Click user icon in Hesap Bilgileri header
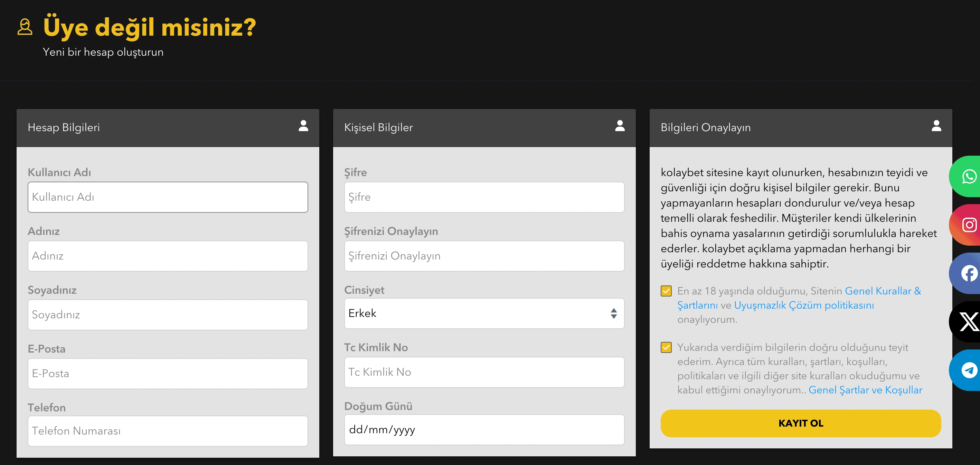Screen dimensions: 980x465 click(303, 126)
